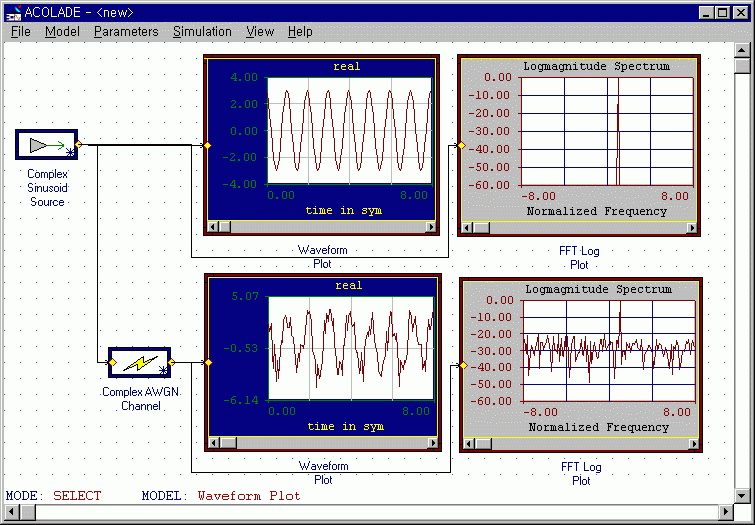
Task: Click the lower 'FFT Log Plot' label
Action: click(581, 473)
